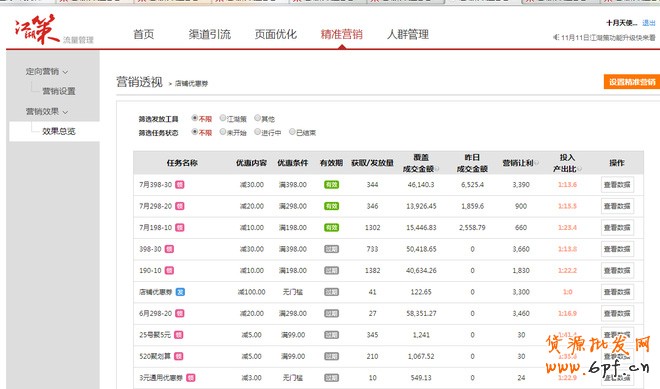Collapse the 营销效果 sidebar section

tap(46, 111)
